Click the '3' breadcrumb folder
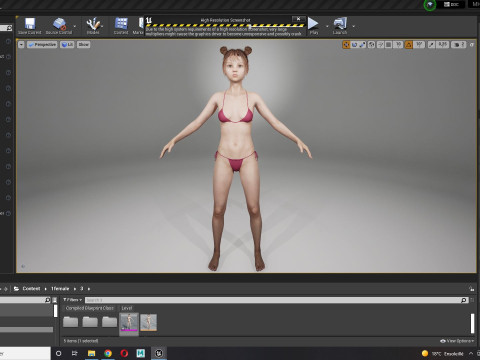Image resolution: width=480 pixels, height=360 pixels. click(81, 289)
